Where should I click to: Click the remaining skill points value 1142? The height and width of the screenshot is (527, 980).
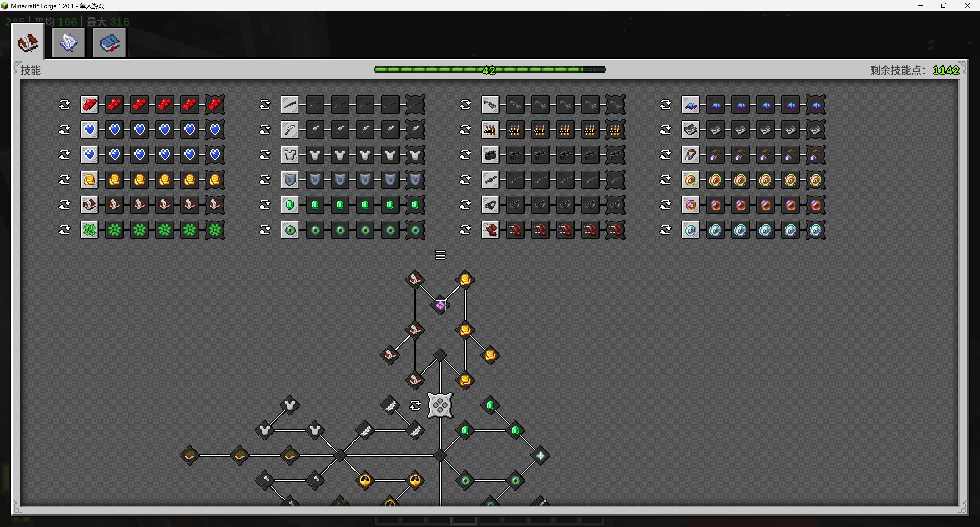[946, 70]
